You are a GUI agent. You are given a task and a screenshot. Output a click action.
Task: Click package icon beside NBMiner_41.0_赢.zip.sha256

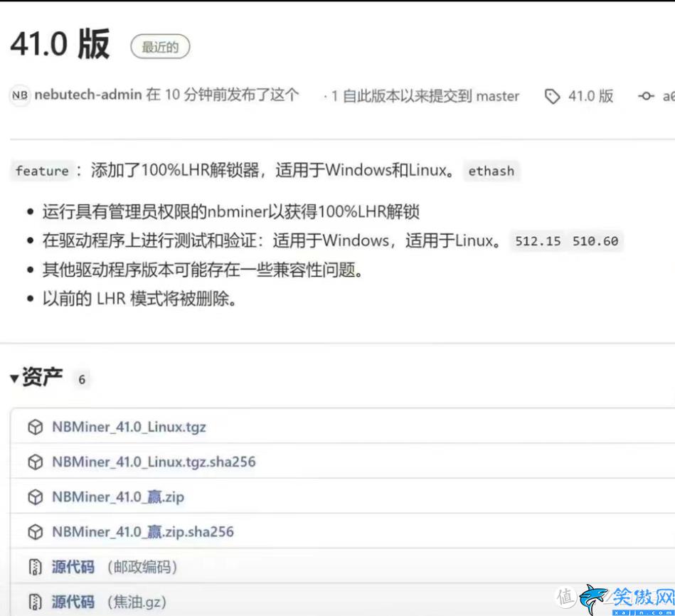click(36, 533)
